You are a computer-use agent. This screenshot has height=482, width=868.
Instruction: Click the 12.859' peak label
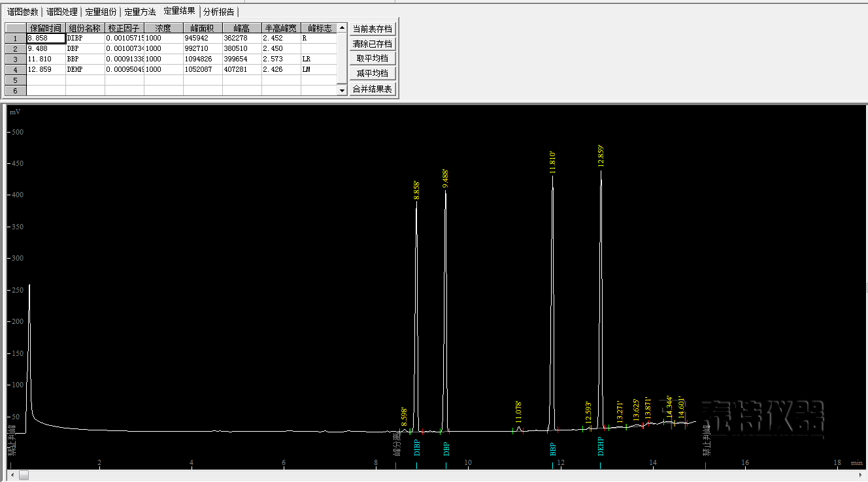click(x=601, y=156)
